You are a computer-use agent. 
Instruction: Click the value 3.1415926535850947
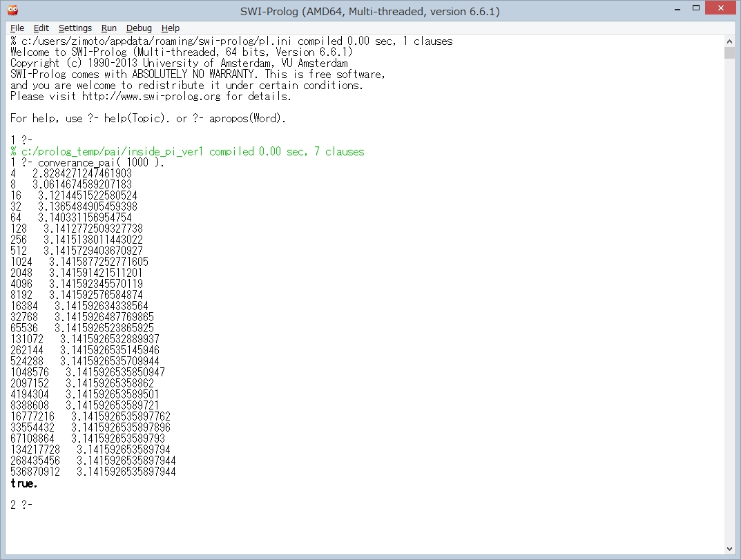pyautogui.click(x=115, y=372)
